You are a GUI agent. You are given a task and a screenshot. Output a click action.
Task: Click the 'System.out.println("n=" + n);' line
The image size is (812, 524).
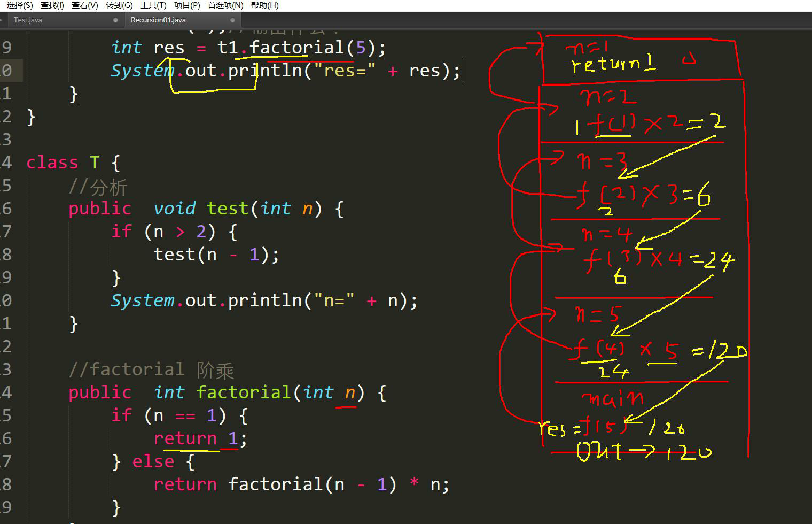pyautogui.click(x=264, y=300)
